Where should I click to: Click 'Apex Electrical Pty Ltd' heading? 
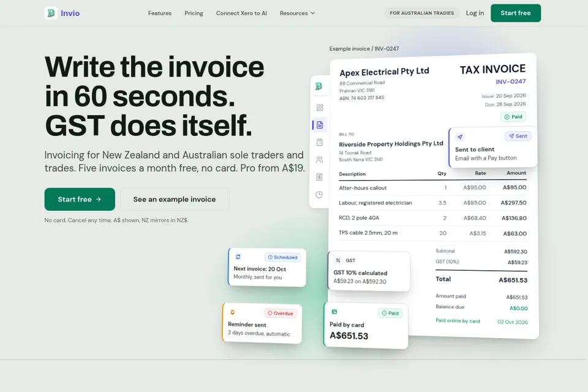(384, 72)
